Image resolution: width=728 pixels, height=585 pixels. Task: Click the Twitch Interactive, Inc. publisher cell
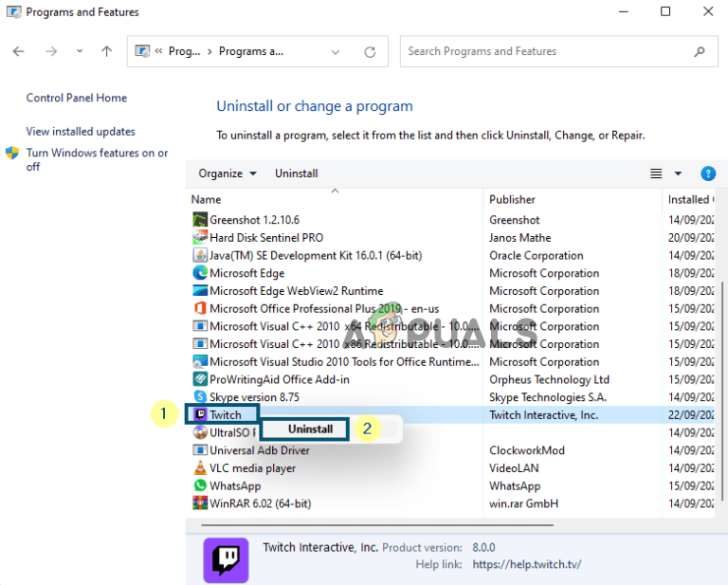[x=544, y=414]
